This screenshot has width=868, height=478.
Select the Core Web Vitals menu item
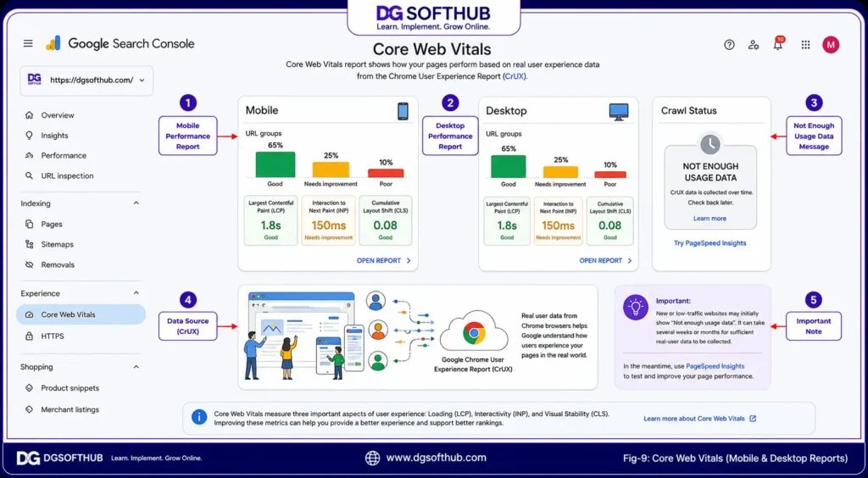[81, 314]
